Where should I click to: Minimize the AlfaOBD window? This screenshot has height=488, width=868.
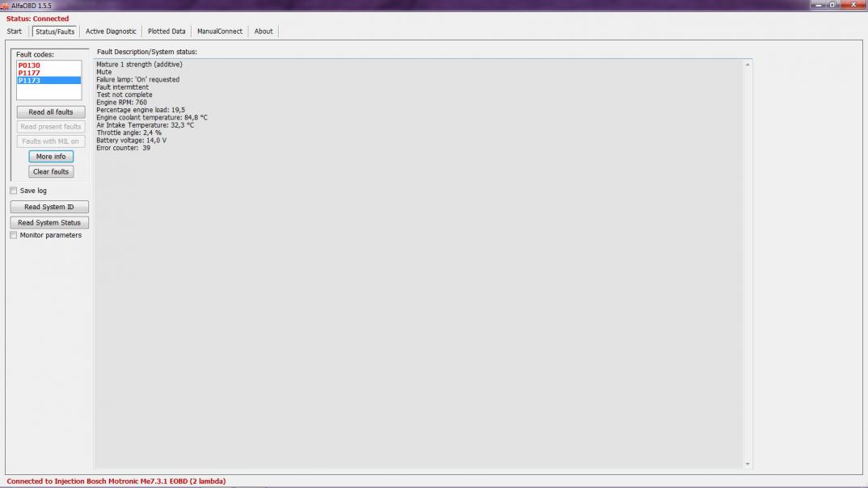point(819,4)
